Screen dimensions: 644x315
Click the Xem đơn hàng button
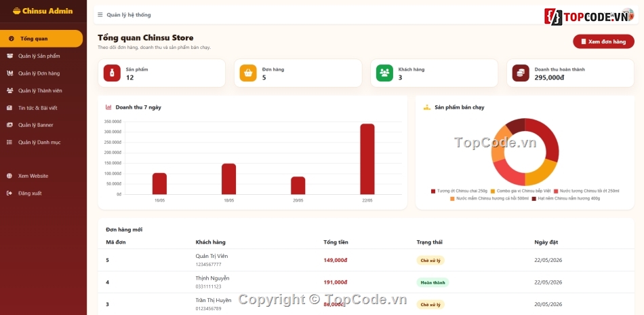tap(603, 41)
